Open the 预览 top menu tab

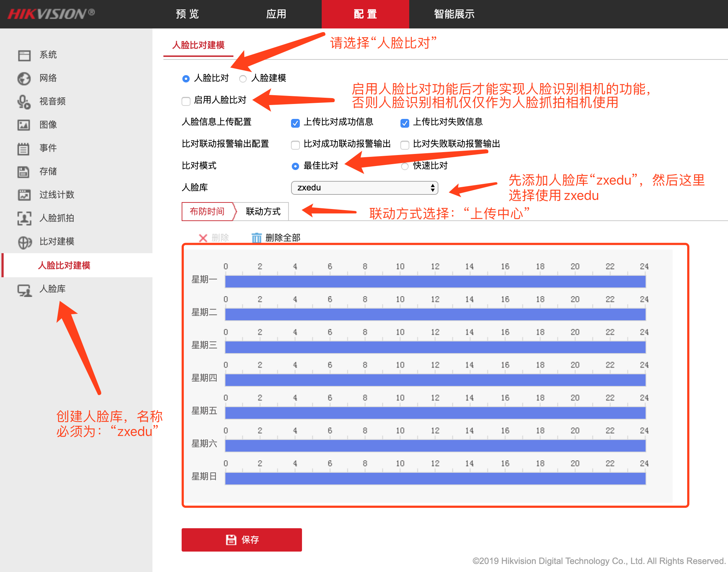click(x=187, y=14)
